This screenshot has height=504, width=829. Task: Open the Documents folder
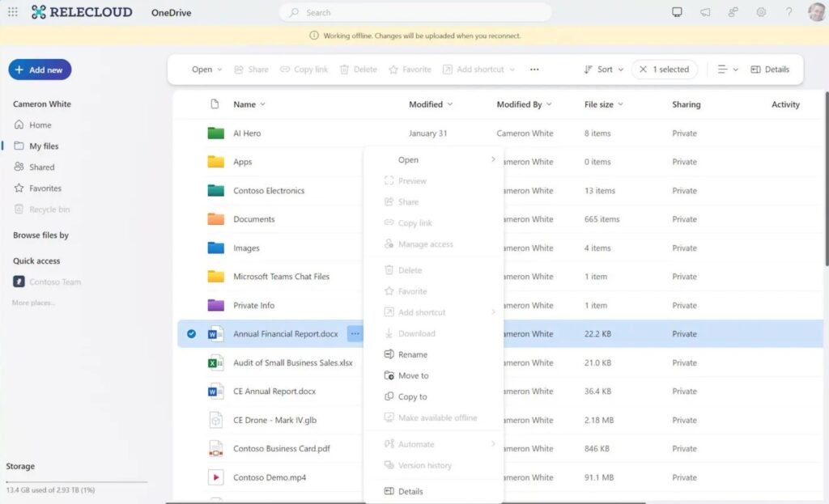tap(253, 219)
